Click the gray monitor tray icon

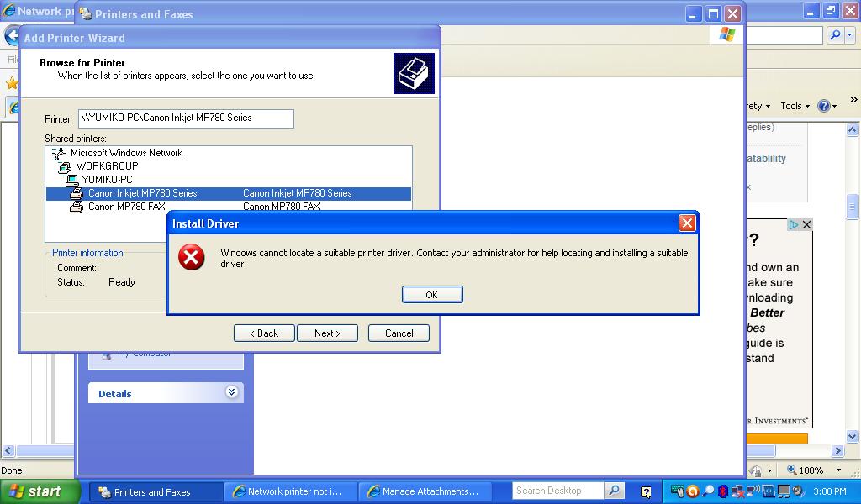784,491
